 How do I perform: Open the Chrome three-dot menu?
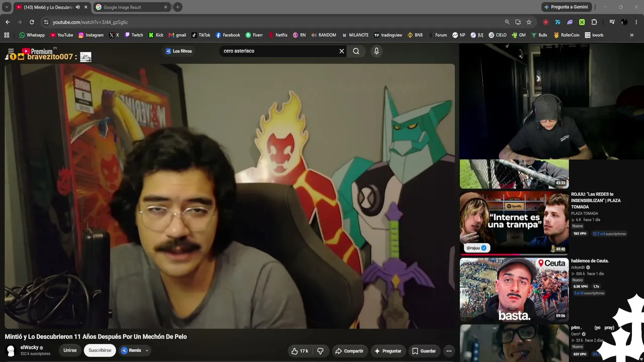[636, 22]
